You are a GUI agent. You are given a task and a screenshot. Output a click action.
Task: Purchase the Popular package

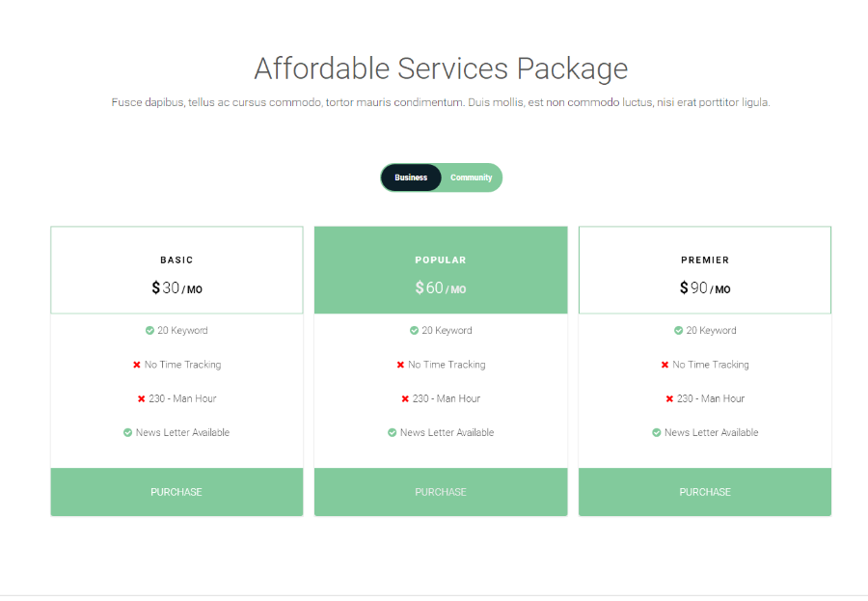tap(441, 492)
